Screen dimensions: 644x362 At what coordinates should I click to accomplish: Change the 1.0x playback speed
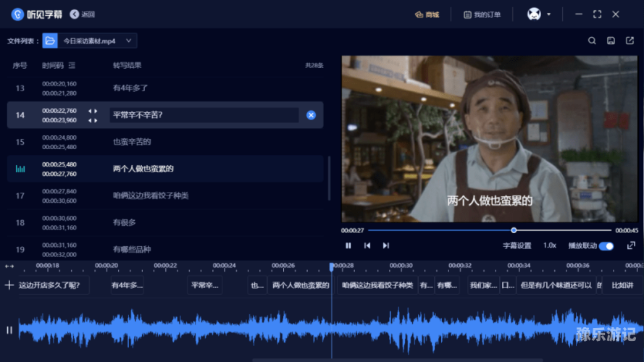(x=550, y=245)
